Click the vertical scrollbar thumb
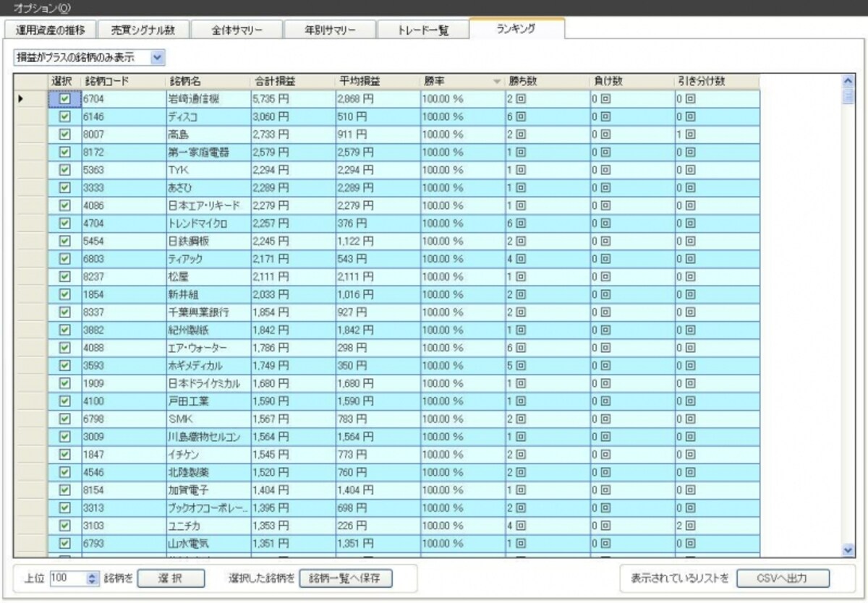 click(x=849, y=95)
